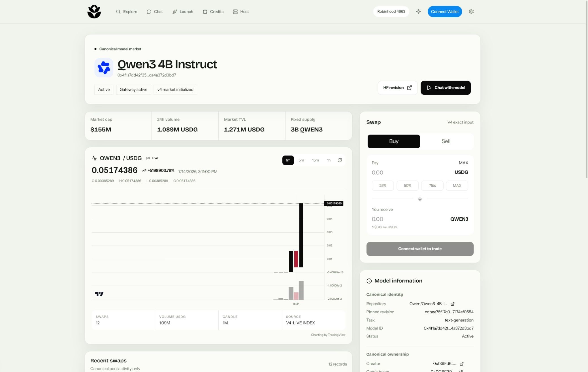Select the 15m chart interval
Image resolution: width=588 pixels, height=372 pixels.
pyautogui.click(x=315, y=160)
